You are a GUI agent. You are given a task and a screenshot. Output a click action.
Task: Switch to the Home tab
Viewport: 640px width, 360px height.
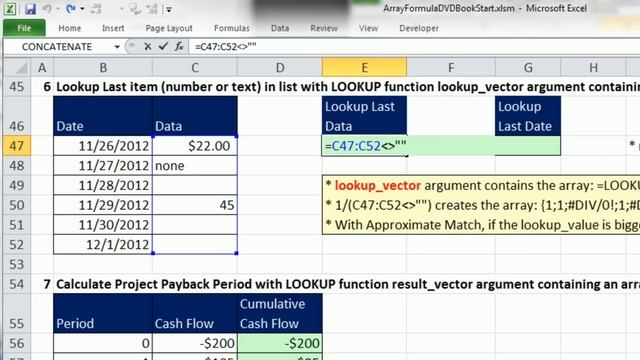click(x=69, y=28)
